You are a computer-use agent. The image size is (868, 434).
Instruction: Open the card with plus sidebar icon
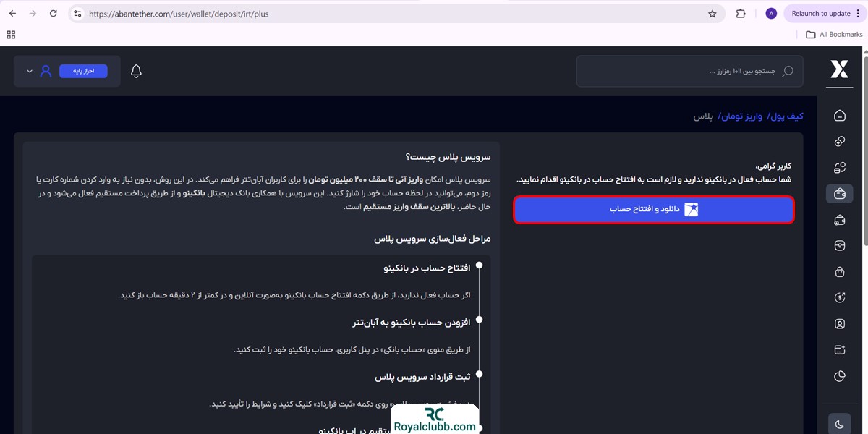(839, 349)
